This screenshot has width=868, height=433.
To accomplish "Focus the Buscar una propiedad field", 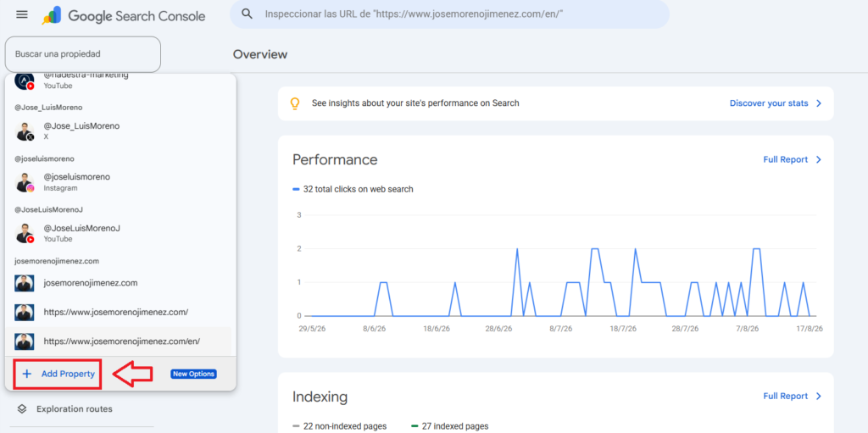I will (82, 54).
